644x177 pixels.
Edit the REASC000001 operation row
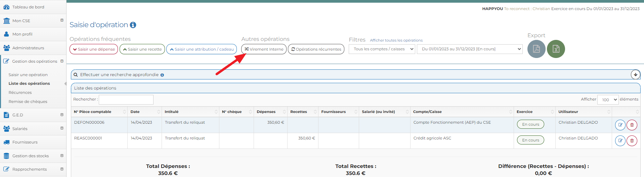(620, 141)
